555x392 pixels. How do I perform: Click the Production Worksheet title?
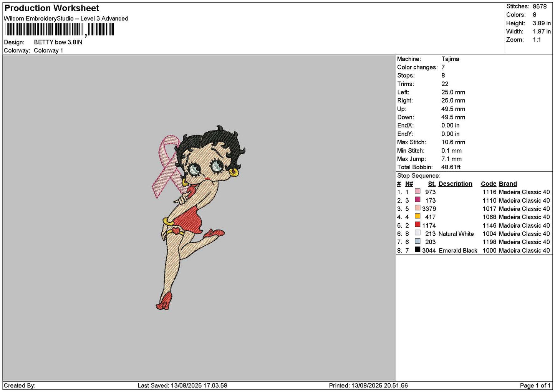click(52, 8)
